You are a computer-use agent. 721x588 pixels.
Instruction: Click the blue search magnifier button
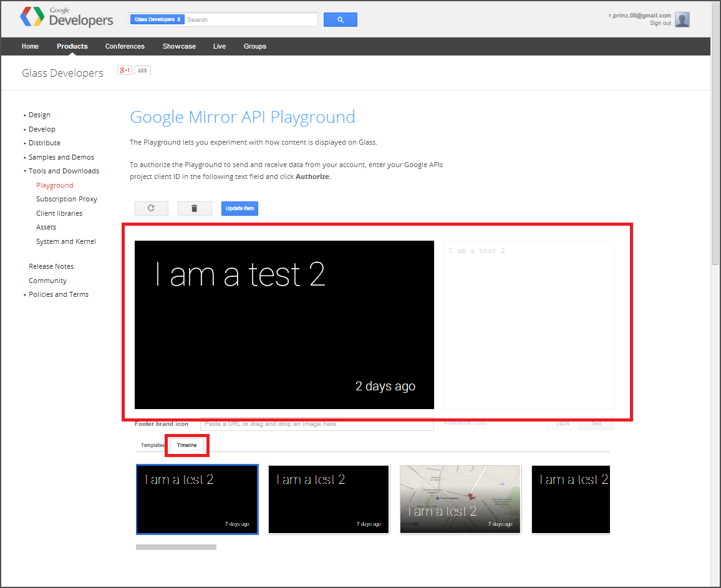(x=341, y=20)
